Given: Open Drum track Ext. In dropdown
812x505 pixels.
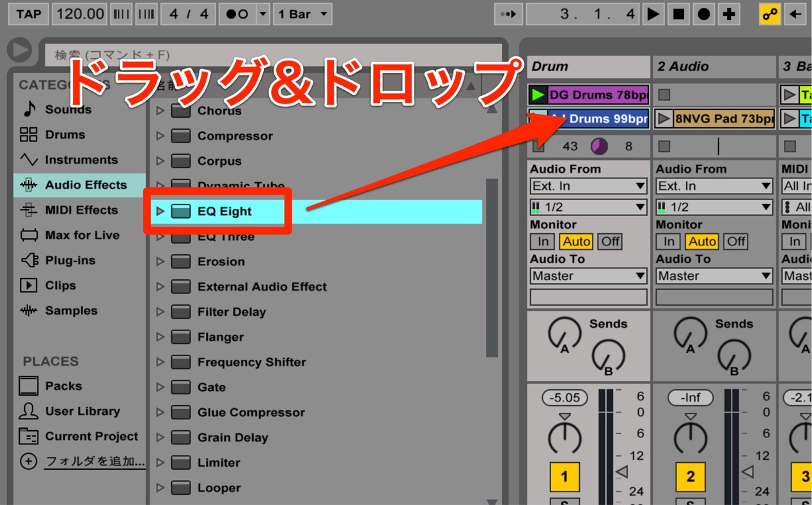Looking at the screenshot, I should pyautogui.click(x=588, y=186).
